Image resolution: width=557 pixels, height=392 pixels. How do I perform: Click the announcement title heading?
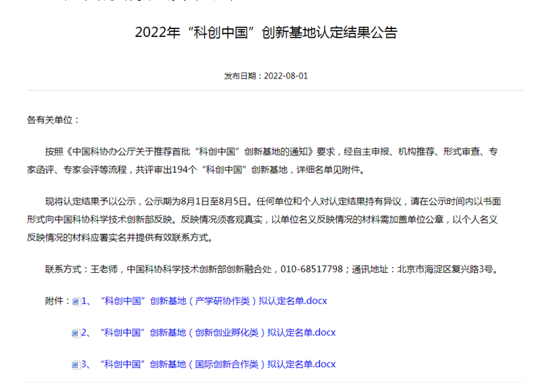(267, 33)
